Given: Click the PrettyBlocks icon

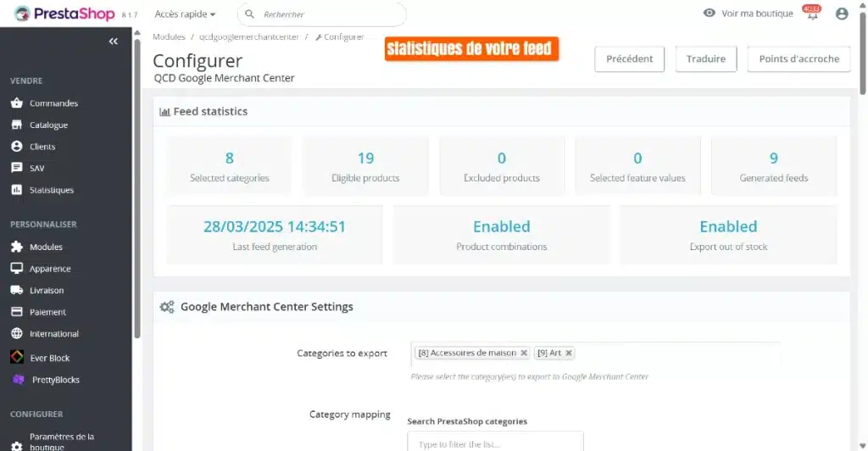Looking at the screenshot, I should pyautogui.click(x=19, y=380).
